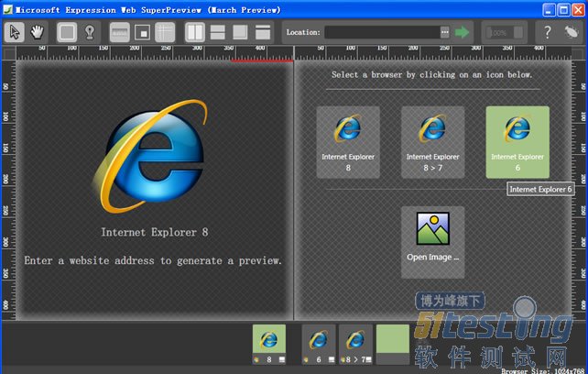Select the single view layout icon
This screenshot has height=374, width=588.
pyautogui.click(x=240, y=31)
